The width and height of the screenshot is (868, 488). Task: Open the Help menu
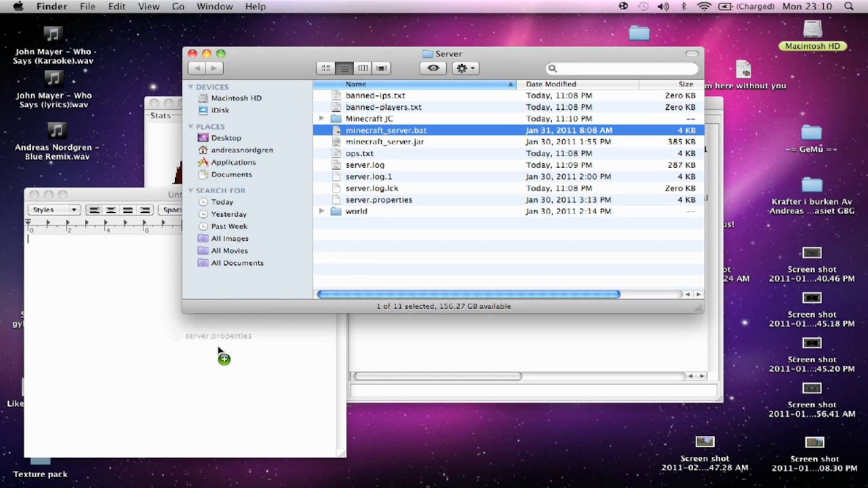click(255, 6)
